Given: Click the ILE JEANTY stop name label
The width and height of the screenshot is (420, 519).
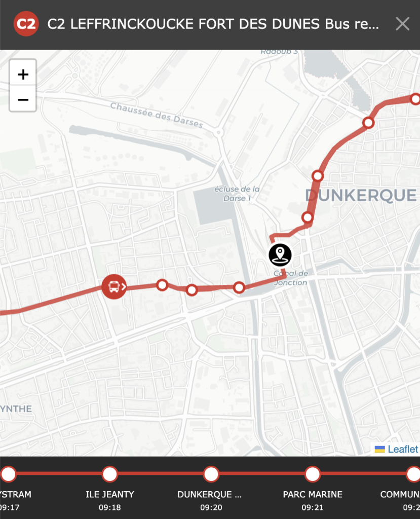Looking at the screenshot, I should [110, 494].
